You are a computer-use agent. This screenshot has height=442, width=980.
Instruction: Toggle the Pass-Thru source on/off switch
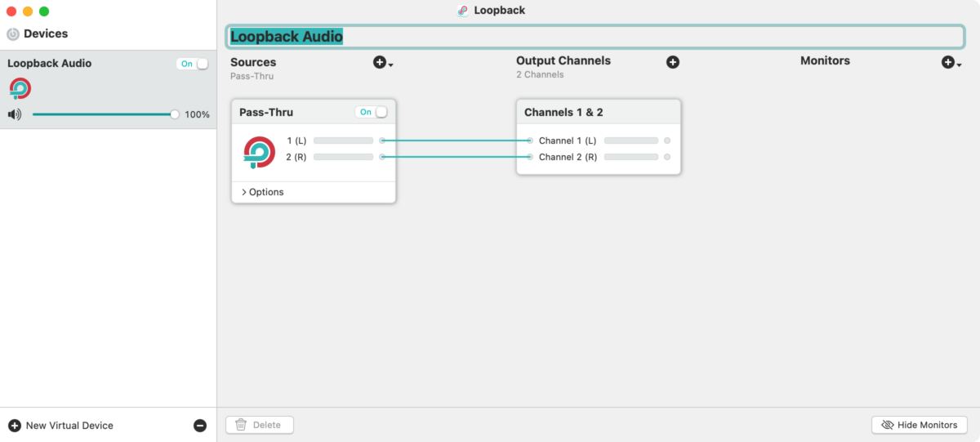372,112
